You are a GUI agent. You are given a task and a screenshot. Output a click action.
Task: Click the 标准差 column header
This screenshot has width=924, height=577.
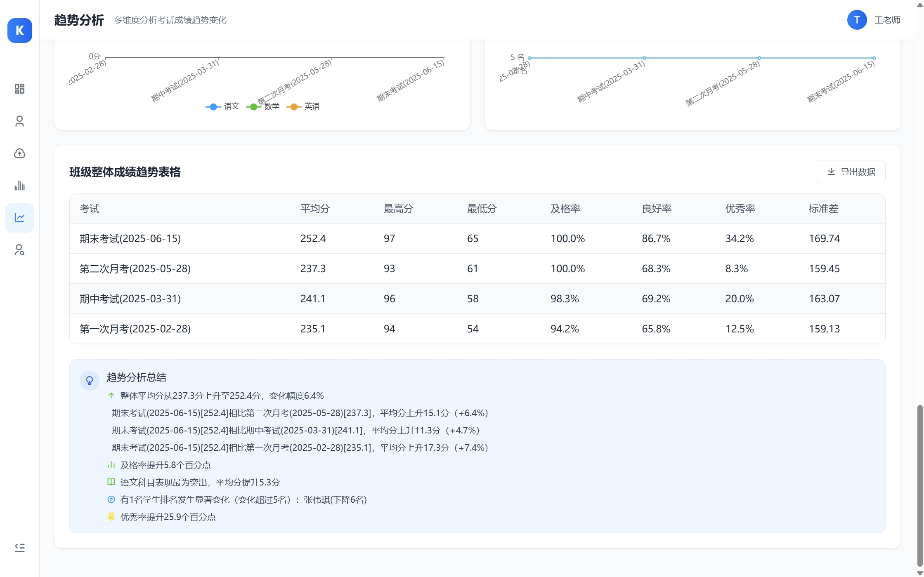pos(823,209)
